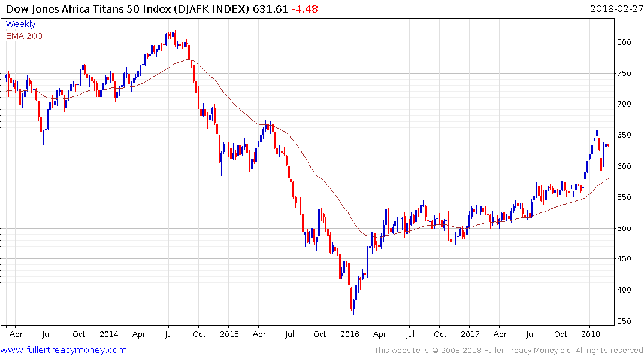Click the 500 price axis label
Screen dimensions: 644x359
(624, 229)
